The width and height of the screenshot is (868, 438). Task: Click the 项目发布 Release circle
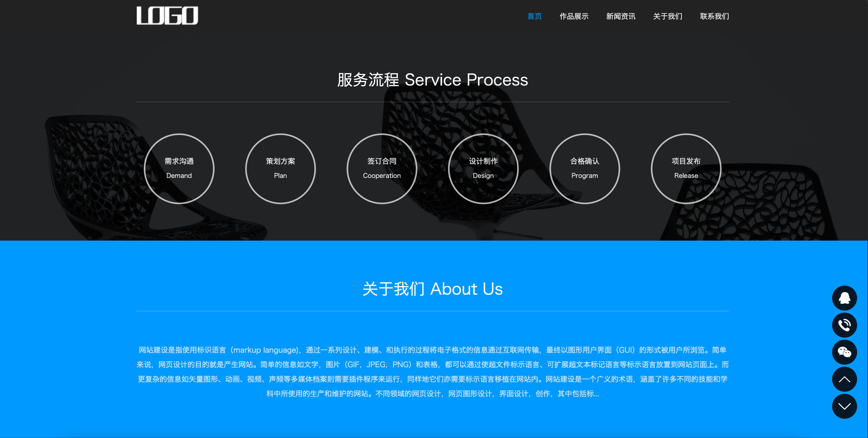686,169
